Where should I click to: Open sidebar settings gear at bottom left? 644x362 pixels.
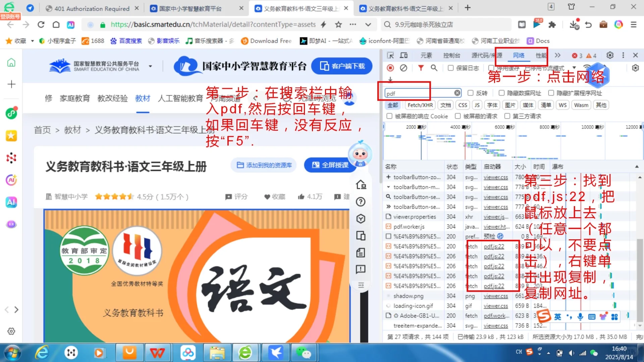pyautogui.click(x=11, y=331)
